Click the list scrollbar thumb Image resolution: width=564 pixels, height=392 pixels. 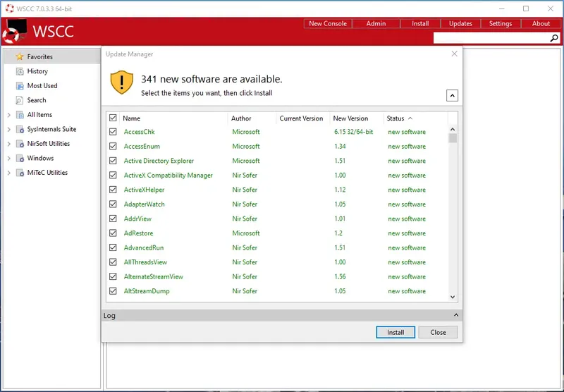coord(453,138)
